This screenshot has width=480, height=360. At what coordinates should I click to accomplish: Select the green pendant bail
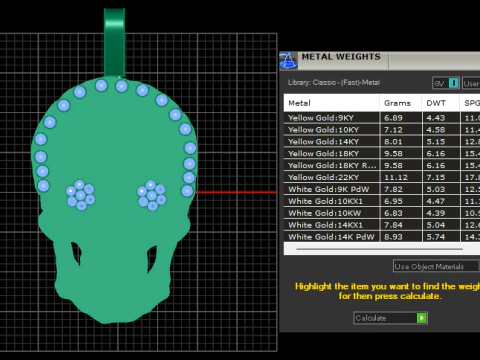[x=114, y=43]
